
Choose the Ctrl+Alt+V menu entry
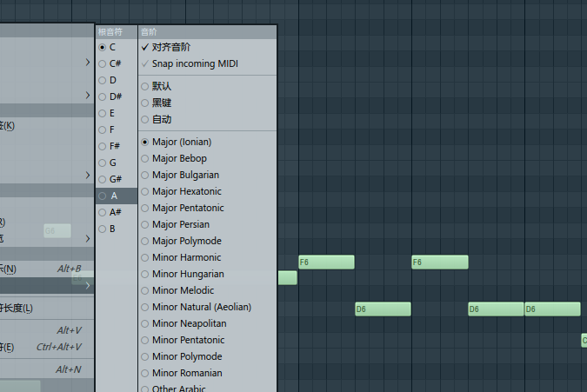coord(47,347)
